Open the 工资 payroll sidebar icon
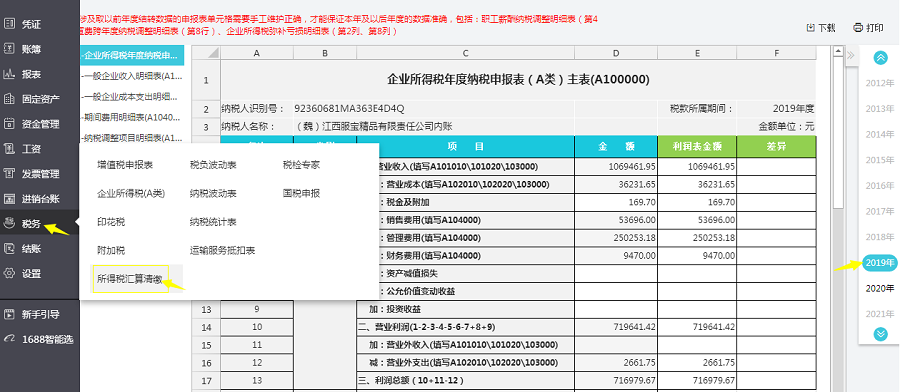Image resolution: width=900 pixels, height=392 pixels. 9,149
